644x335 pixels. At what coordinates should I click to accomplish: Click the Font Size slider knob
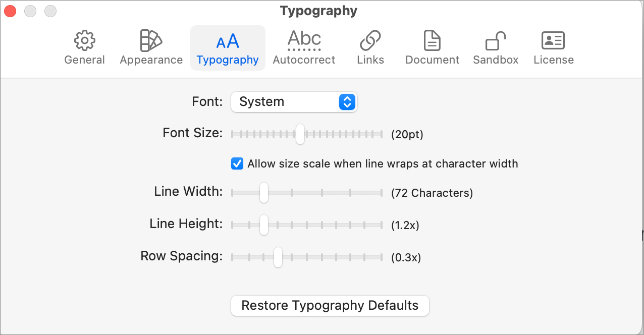[300, 134]
